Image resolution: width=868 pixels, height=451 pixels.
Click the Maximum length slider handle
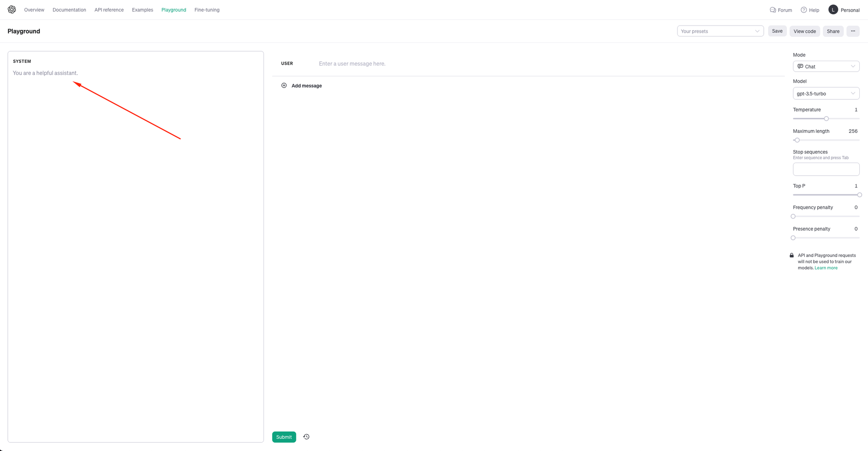[797, 140]
